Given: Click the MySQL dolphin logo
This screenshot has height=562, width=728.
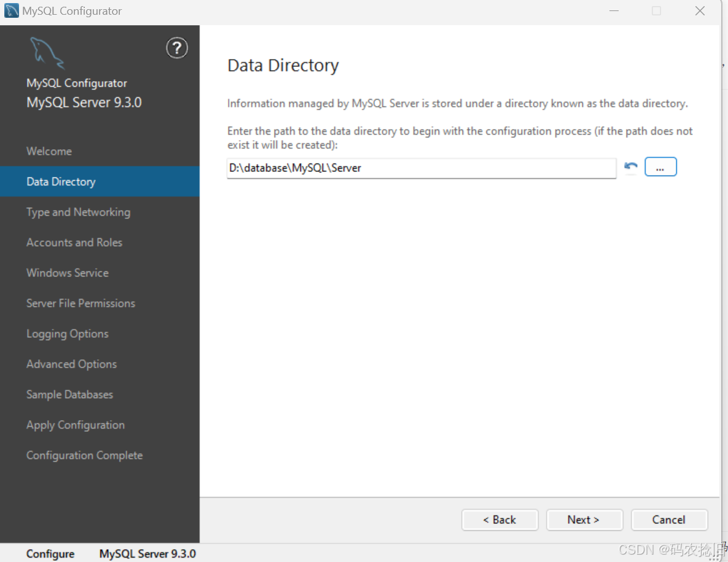Looking at the screenshot, I should (47, 52).
